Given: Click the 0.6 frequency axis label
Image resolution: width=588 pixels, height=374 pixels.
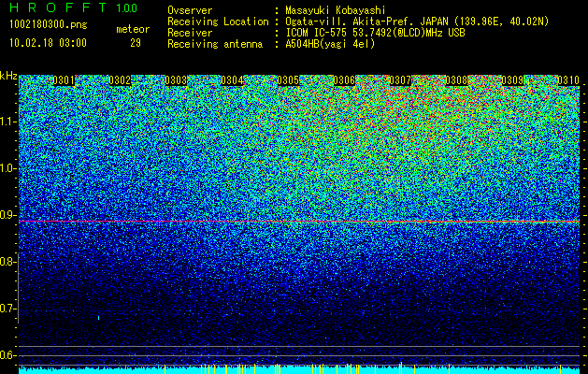Looking at the screenshot, I should tap(7, 355).
